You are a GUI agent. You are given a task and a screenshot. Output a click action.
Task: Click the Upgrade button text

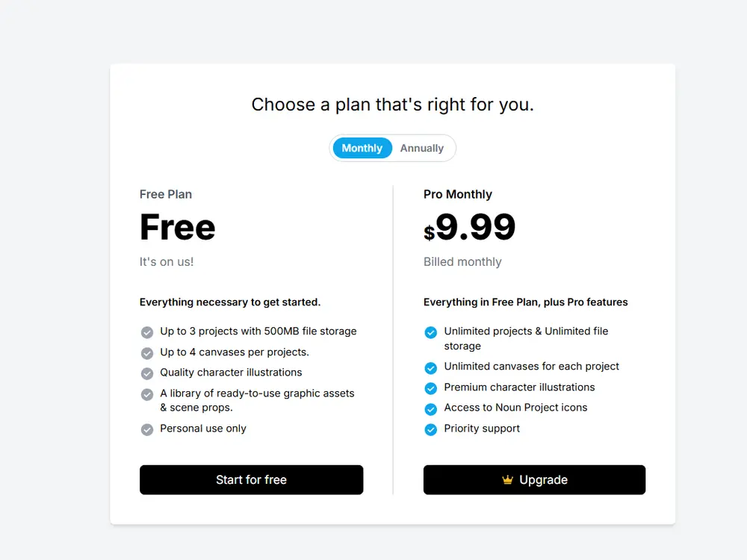[x=543, y=480]
